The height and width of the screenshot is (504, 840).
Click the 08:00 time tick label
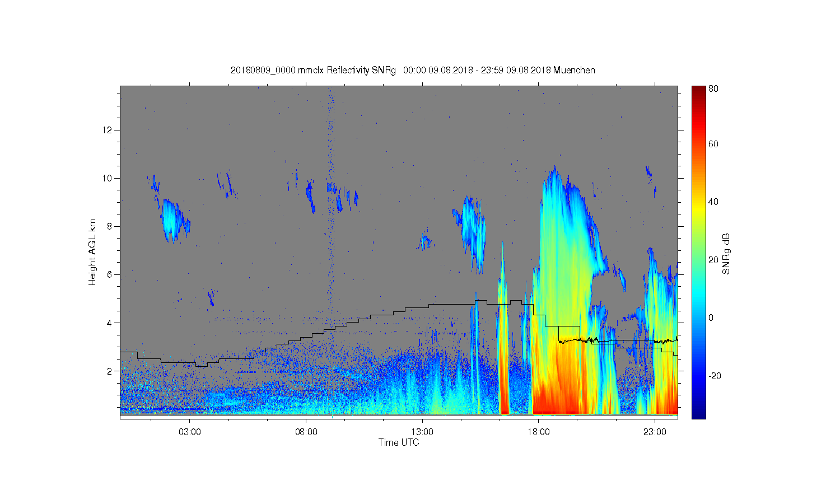[x=306, y=432]
